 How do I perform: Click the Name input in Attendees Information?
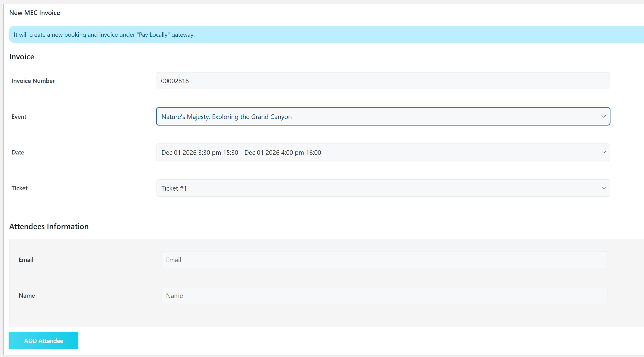click(384, 296)
